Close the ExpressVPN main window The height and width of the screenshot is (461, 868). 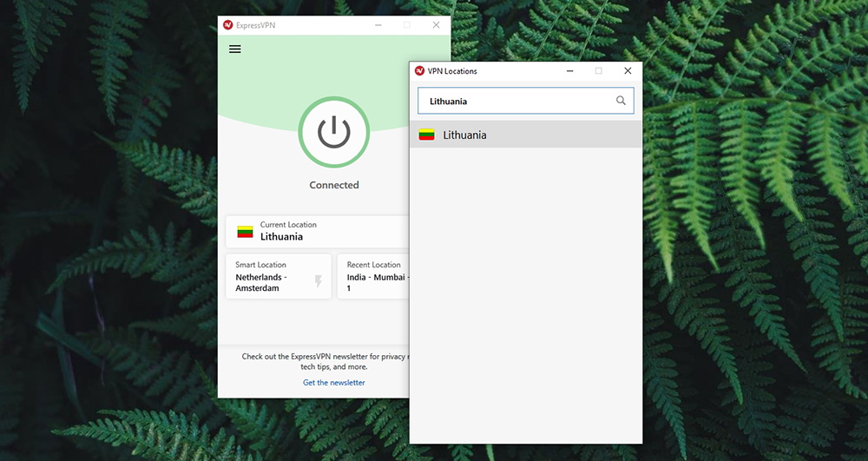tap(437, 25)
